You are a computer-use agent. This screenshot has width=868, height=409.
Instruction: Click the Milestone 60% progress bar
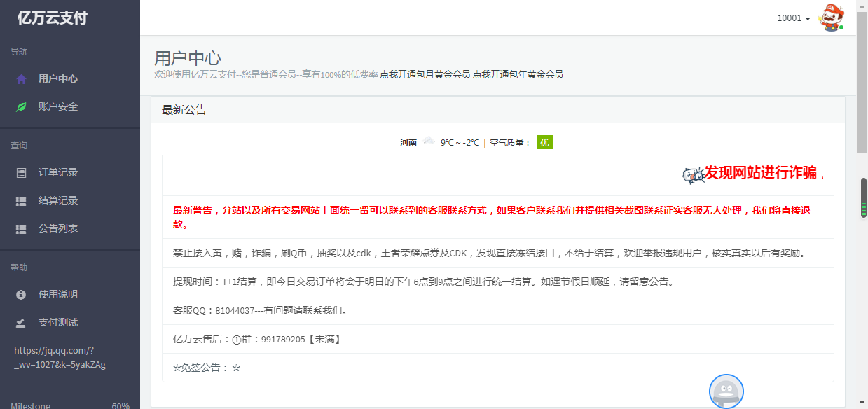70,405
